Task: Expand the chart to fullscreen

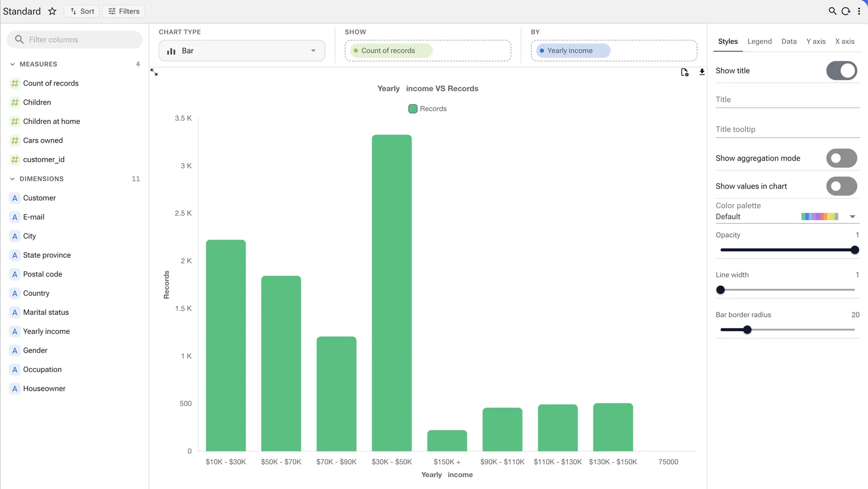Action: pos(154,72)
